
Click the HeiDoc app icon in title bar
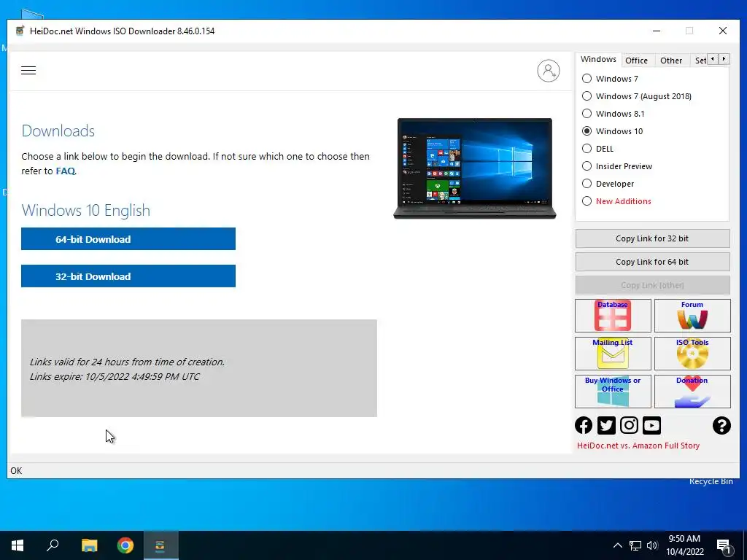click(20, 31)
